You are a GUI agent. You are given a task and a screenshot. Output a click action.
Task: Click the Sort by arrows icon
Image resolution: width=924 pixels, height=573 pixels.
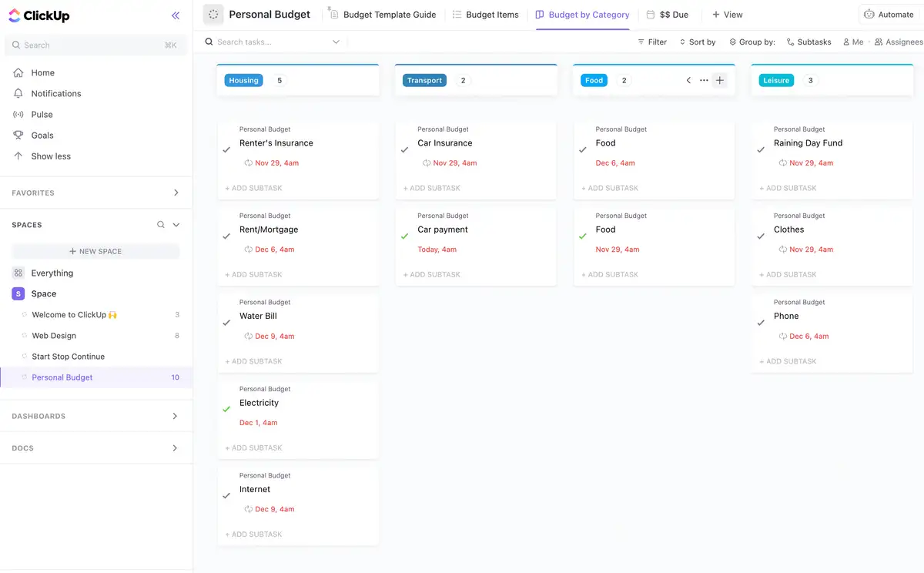[682, 42]
